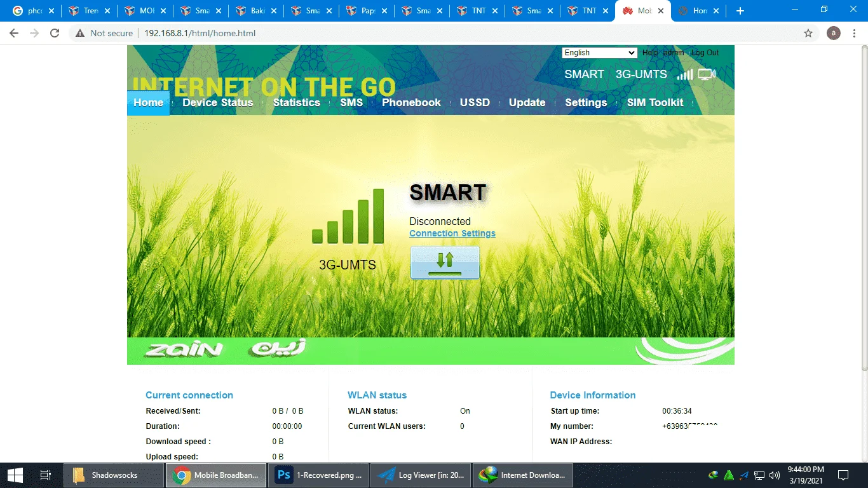Close the Baki browser tab

273,11
